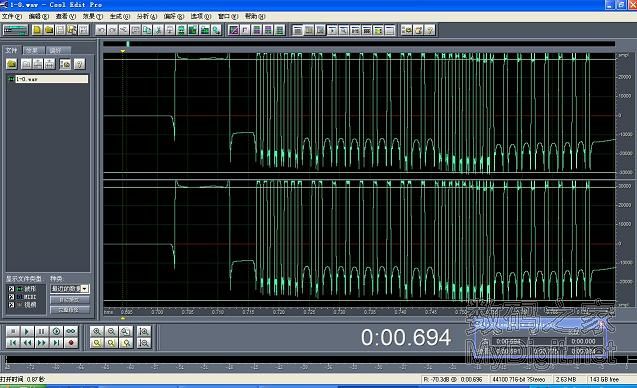Open the 选项(O) menu
The height and width of the screenshot is (388, 637).
click(201, 16)
